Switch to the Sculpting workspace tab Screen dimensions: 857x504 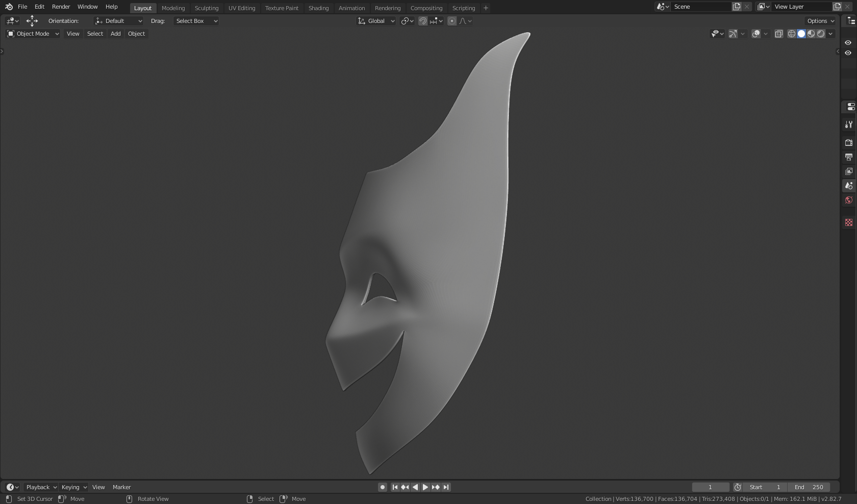click(207, 8)
